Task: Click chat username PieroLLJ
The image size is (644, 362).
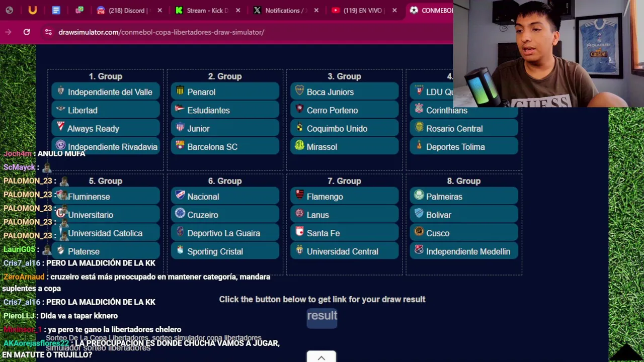Action: coord(19,316)
